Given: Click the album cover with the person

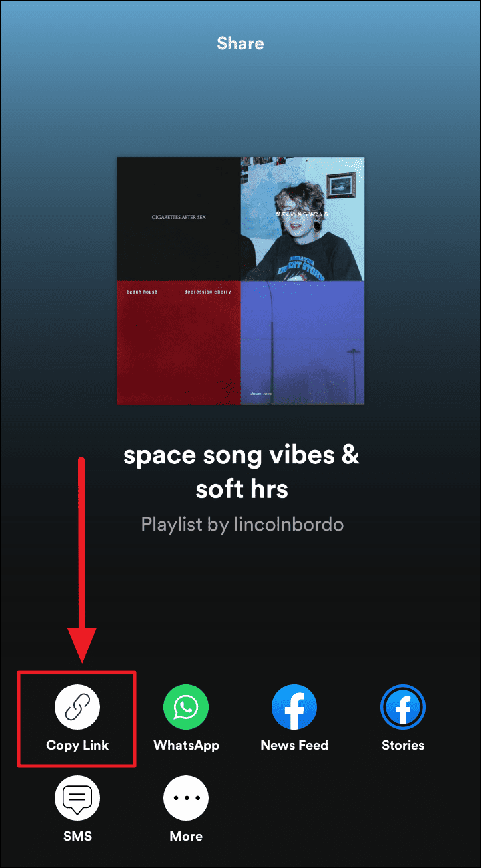Looking at the screenshot, I should [x=302, y=218].
